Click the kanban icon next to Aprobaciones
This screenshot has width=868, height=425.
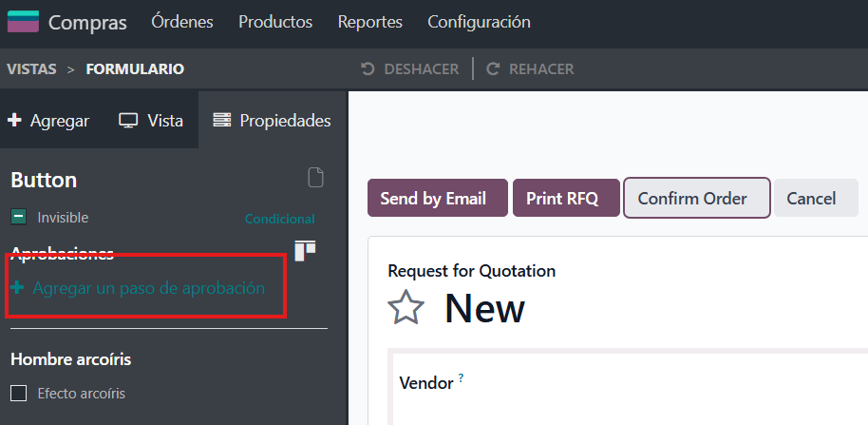click(x=305, y=250)
